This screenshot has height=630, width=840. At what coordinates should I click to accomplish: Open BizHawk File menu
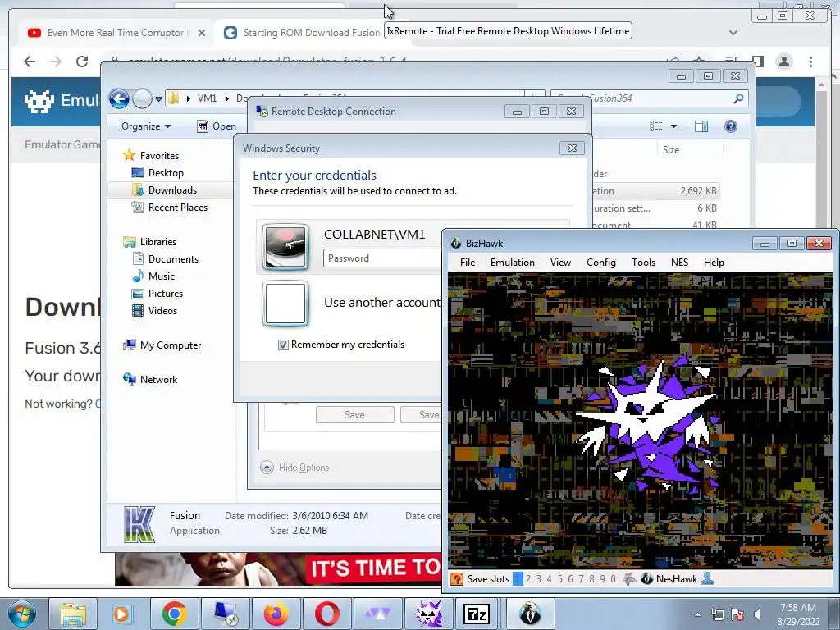[x=467, y=262]
